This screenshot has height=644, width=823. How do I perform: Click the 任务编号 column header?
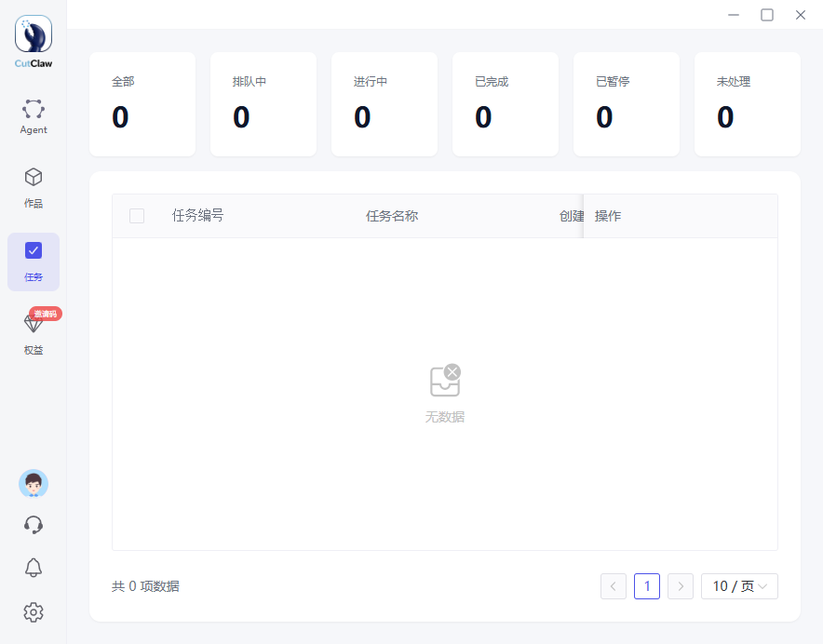[x=198, y=216]
